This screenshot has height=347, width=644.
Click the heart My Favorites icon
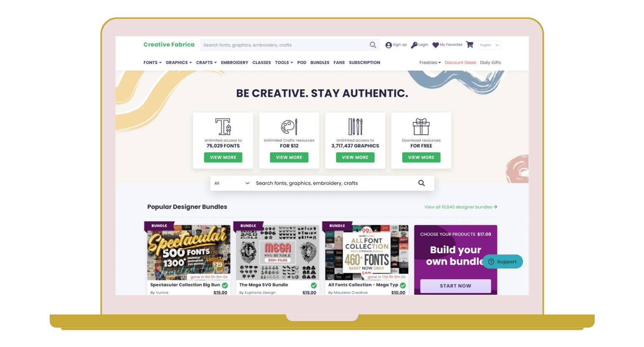[435, 45]
